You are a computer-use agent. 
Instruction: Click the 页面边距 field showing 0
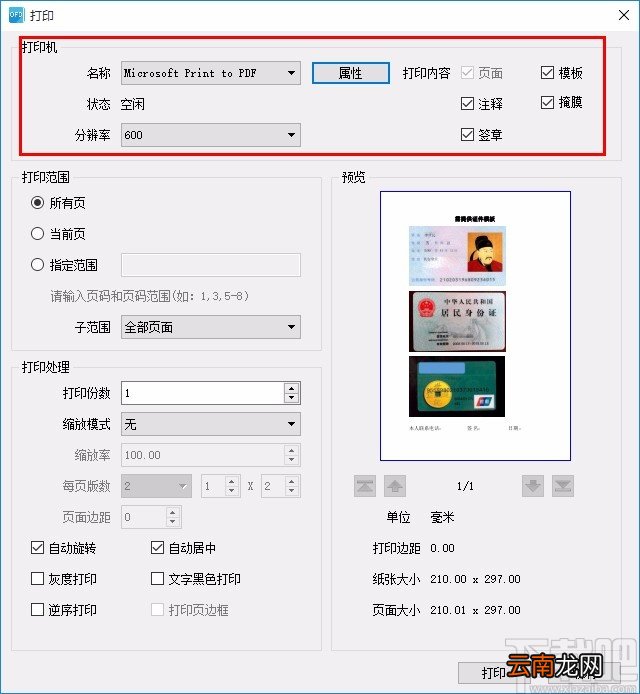click(x=144, y=517)
